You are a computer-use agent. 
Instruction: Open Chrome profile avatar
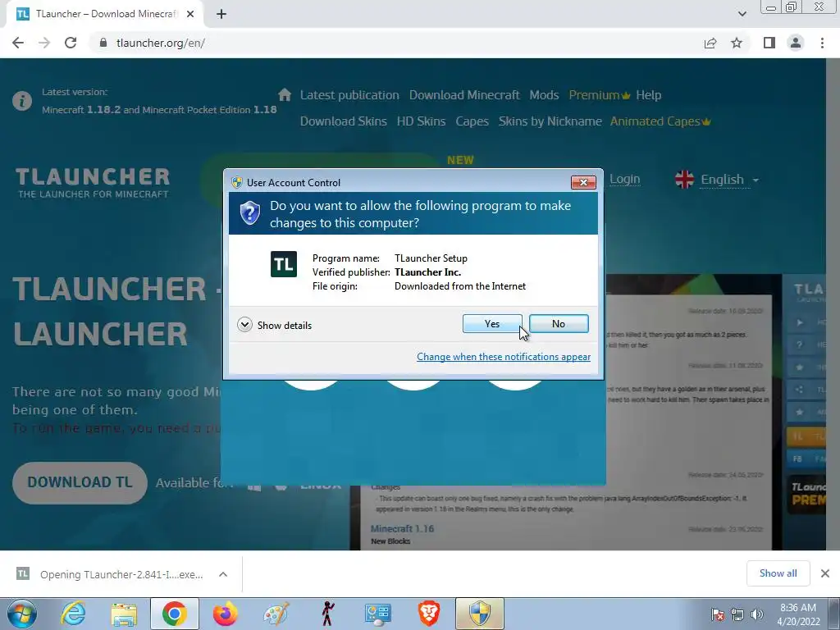[x=796, y=43]
